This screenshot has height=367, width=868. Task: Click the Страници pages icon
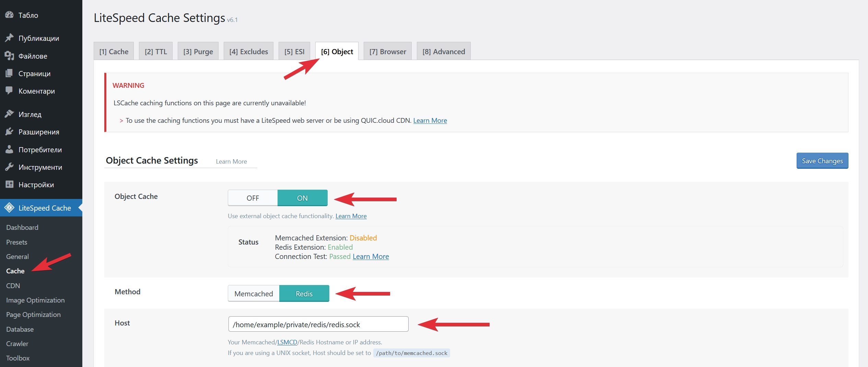click(x=9, y=73)
